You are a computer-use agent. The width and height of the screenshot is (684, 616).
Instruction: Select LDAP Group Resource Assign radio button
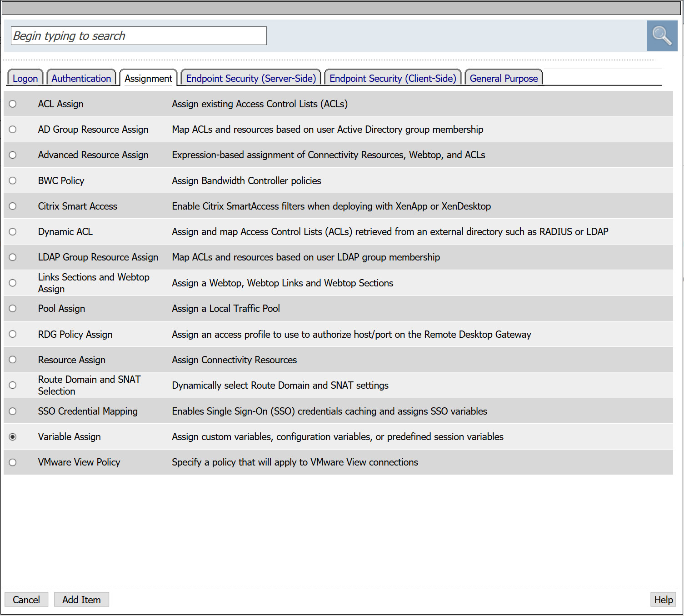coord(13,257)
